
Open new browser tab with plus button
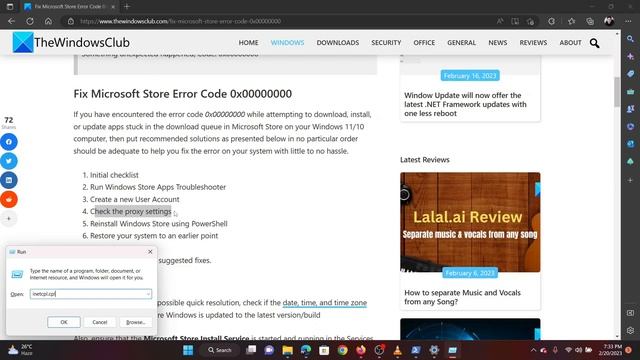127,7
